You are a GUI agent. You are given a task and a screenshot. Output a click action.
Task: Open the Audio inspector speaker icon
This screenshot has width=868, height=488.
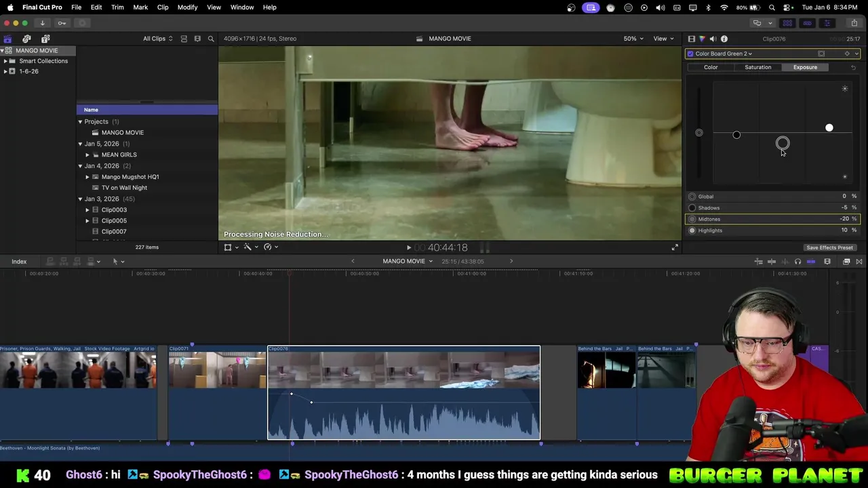[x=713, y=39]
